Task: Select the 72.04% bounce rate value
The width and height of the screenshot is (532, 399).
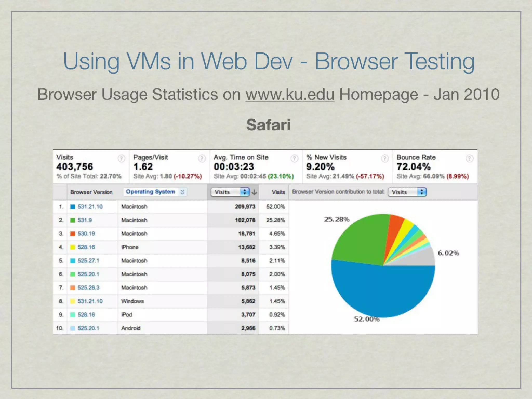Action: tap(414, 167)
